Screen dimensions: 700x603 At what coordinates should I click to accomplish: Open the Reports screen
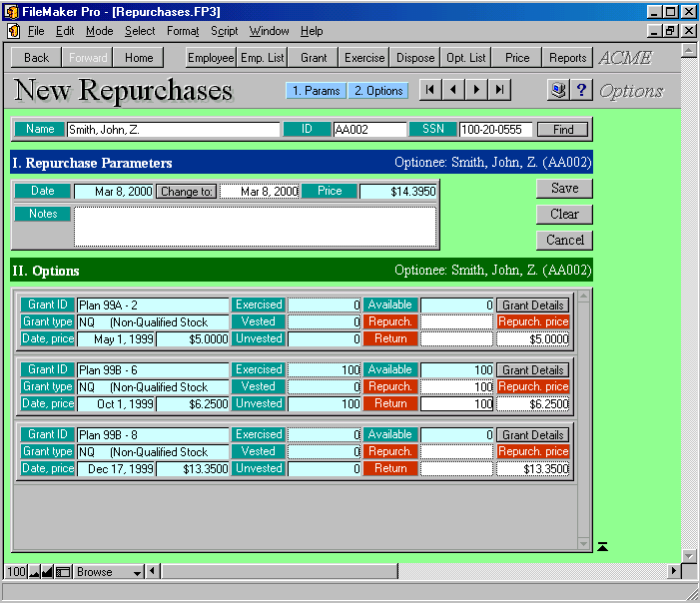click(x=567, y=58)
